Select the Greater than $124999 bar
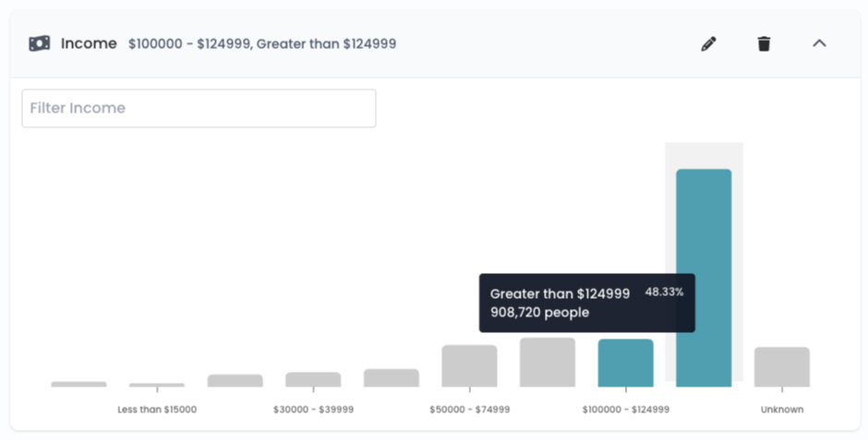 click(x=704, y=278)
